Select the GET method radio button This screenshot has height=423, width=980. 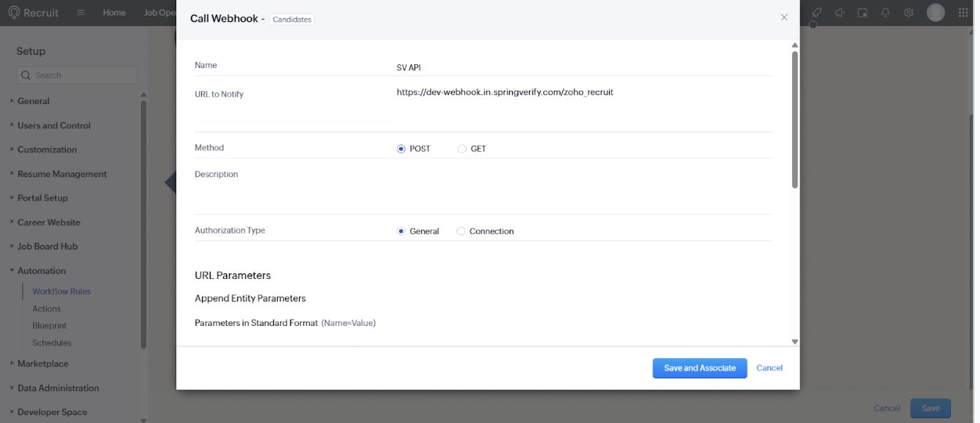[x=462, y=149]
